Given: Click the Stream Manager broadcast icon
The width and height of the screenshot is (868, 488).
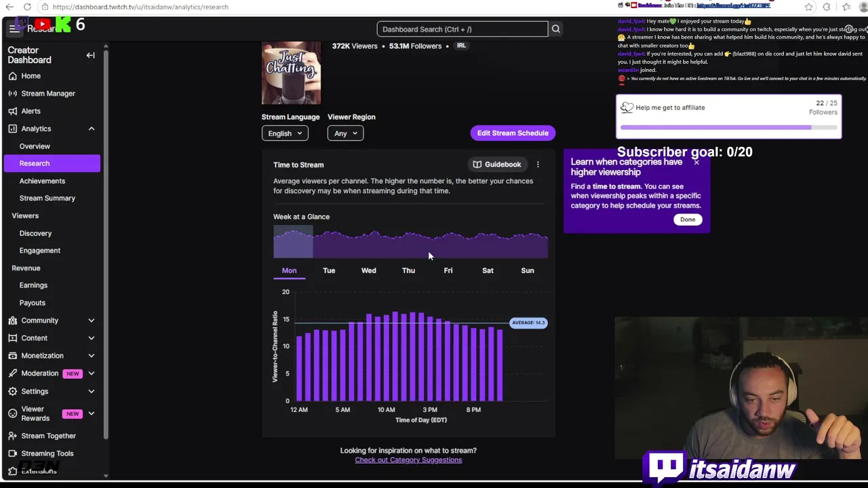Looking at the screenshot, I should point(13,94).
